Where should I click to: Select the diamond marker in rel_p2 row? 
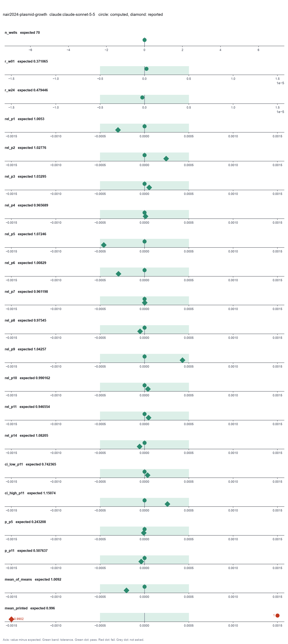166,158
